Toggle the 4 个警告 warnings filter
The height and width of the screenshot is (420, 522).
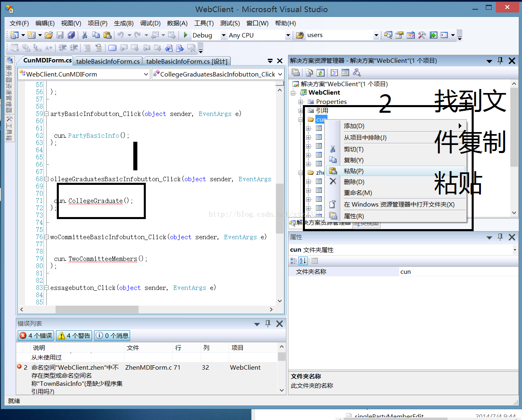coord(74,335)
